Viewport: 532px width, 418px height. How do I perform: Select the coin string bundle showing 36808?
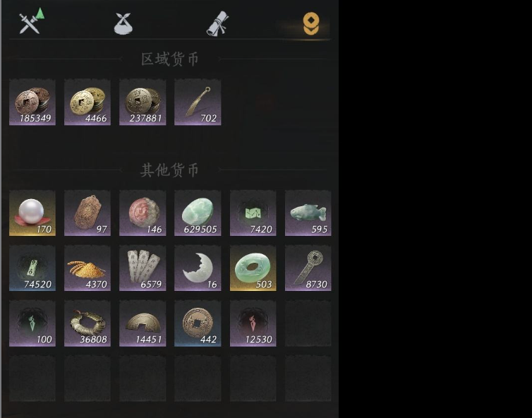tap(87, 323)
